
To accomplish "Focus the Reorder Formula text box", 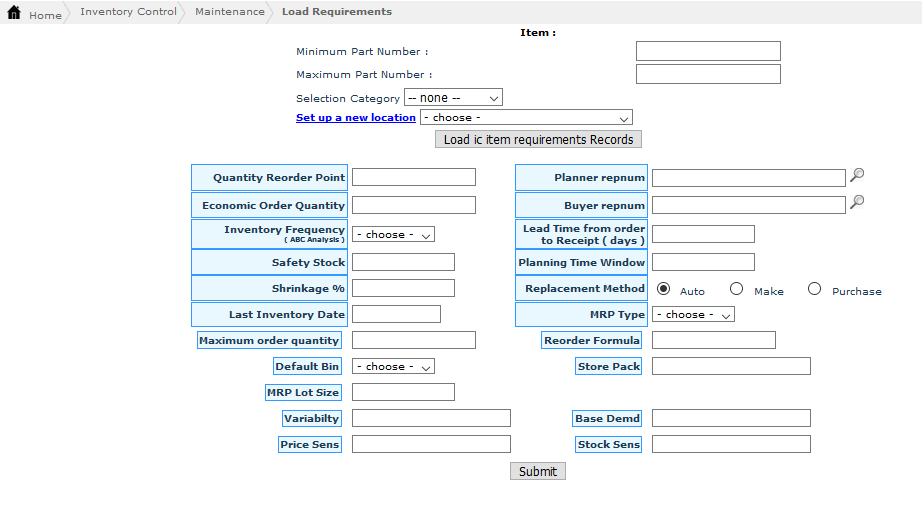I will click(x=713, y=340).
